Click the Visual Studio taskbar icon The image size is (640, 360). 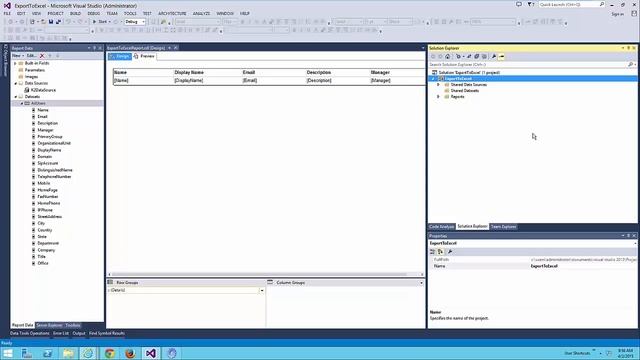coord(151,353)
